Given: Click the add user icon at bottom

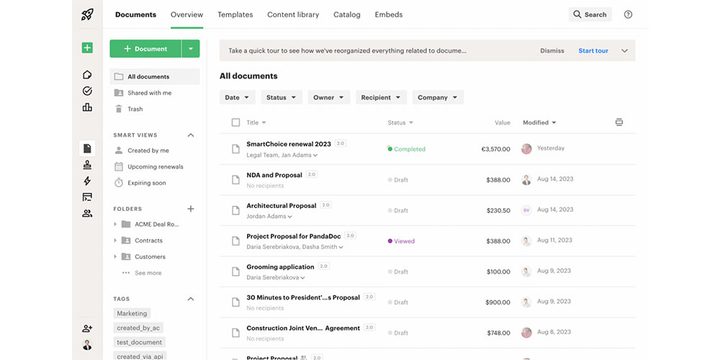Looking at the screenshot, I should pyautogui.click(x=87, y=328).
